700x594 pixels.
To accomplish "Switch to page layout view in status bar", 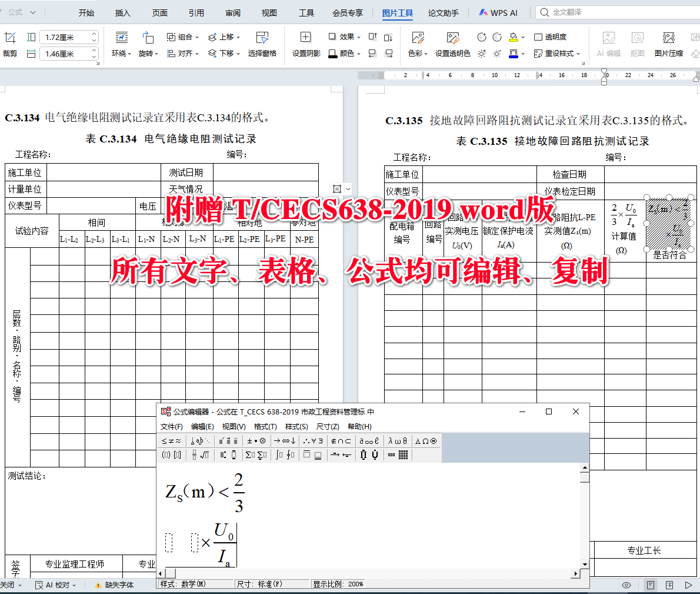I will tap(651, 585).
